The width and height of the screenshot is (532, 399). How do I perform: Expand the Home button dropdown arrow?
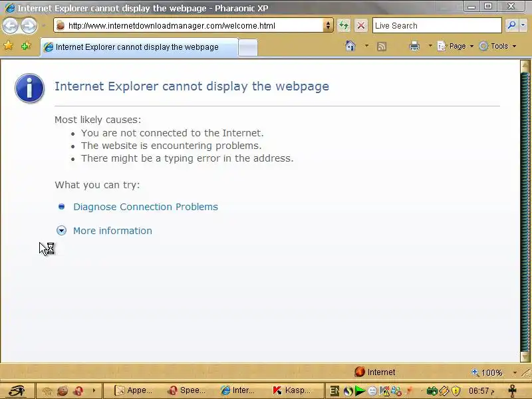(367, 46)
